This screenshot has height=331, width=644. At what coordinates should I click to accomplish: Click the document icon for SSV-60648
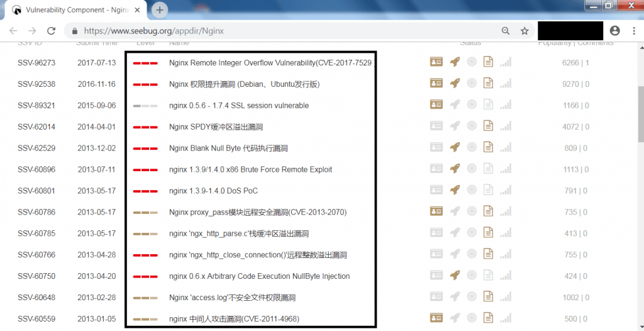[x=487, y=296]
